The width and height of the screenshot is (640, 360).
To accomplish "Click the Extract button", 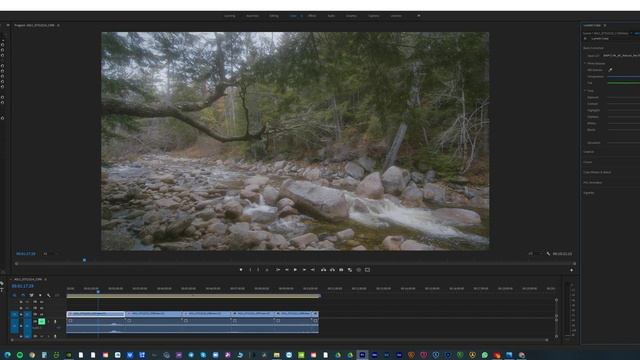I will (332, 270).
